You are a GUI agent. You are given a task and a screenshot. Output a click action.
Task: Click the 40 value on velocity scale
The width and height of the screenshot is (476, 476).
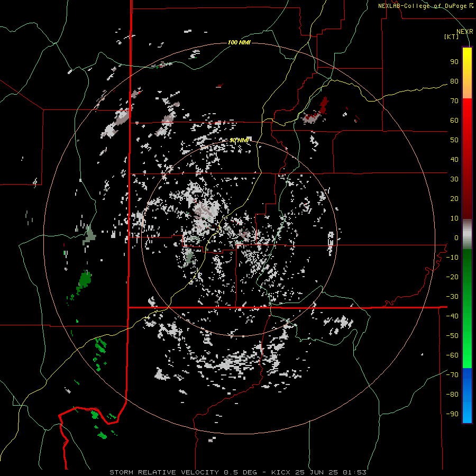pos(454,159)
